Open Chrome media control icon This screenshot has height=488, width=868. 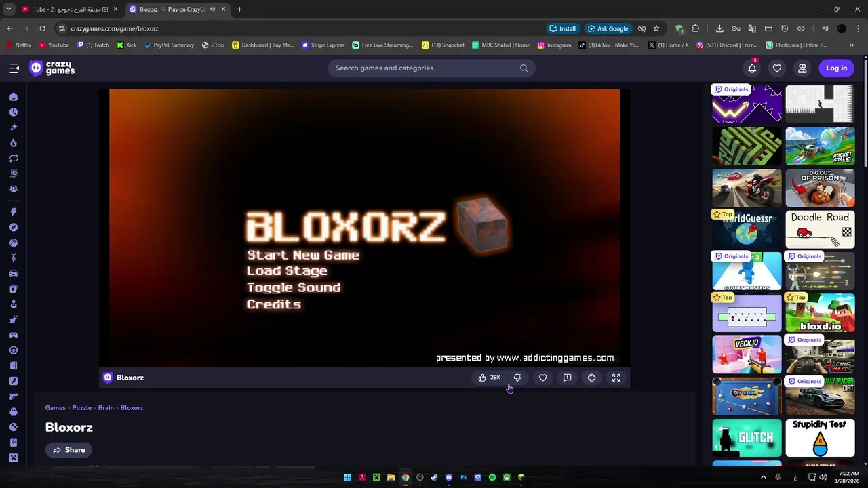[825, 28]
